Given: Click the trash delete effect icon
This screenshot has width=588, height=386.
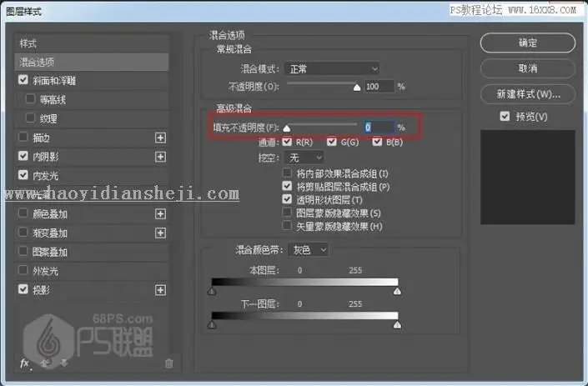Looking at the screenshot, I should (169, 363).
